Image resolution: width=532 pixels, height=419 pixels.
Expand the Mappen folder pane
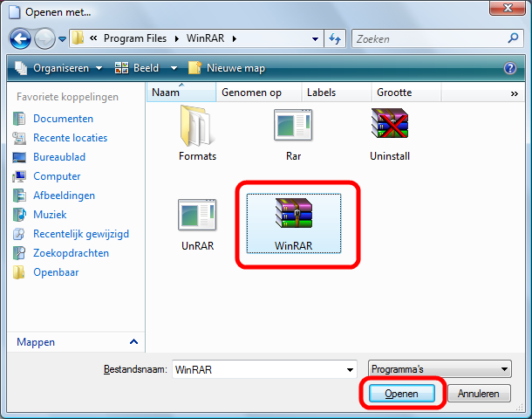click(x=133, y=341)
